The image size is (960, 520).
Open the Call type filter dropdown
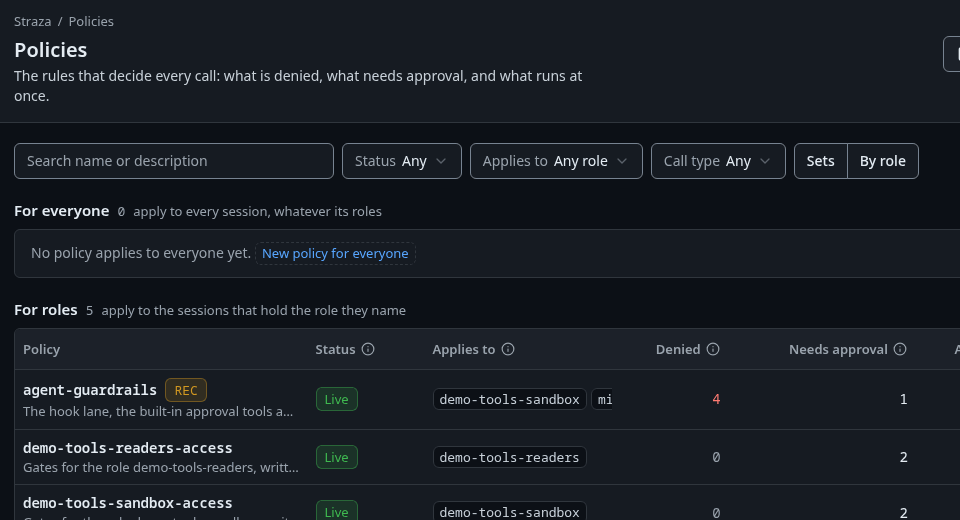718,161
